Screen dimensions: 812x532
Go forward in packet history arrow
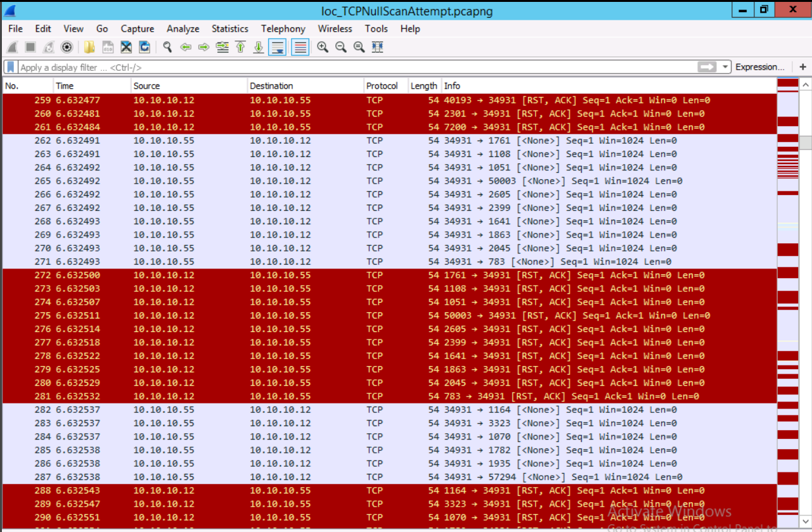(x=204, y=47)
